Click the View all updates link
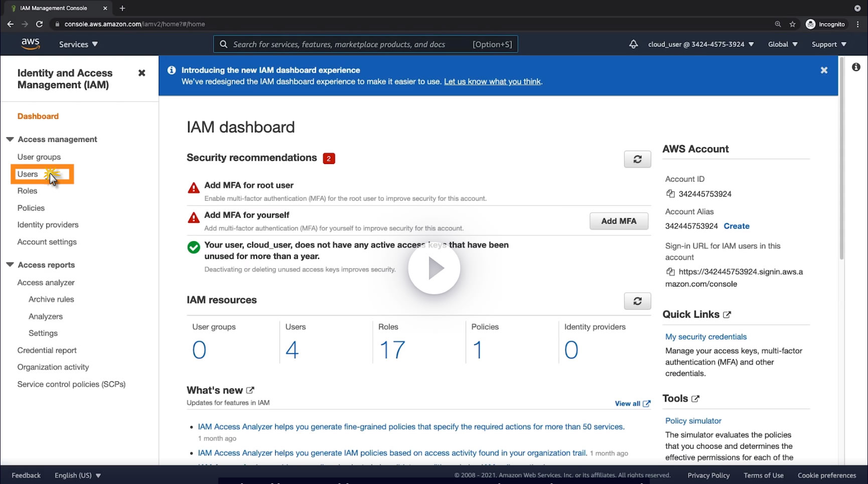868x484 pixels. click(633, 404)
